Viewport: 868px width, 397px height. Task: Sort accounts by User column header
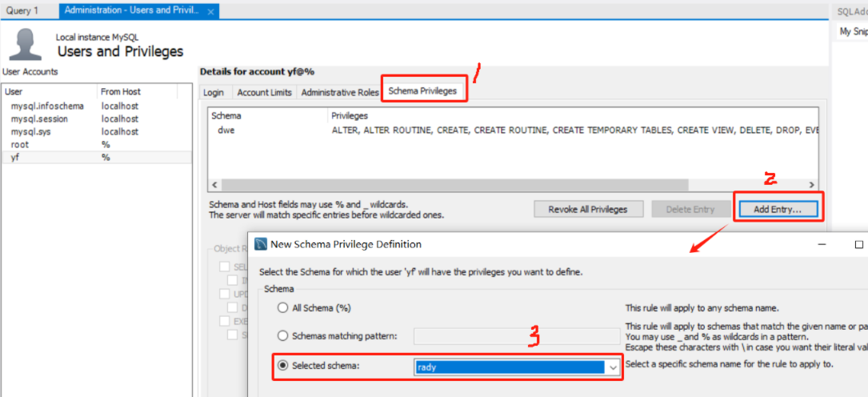(x=50, y=91)
